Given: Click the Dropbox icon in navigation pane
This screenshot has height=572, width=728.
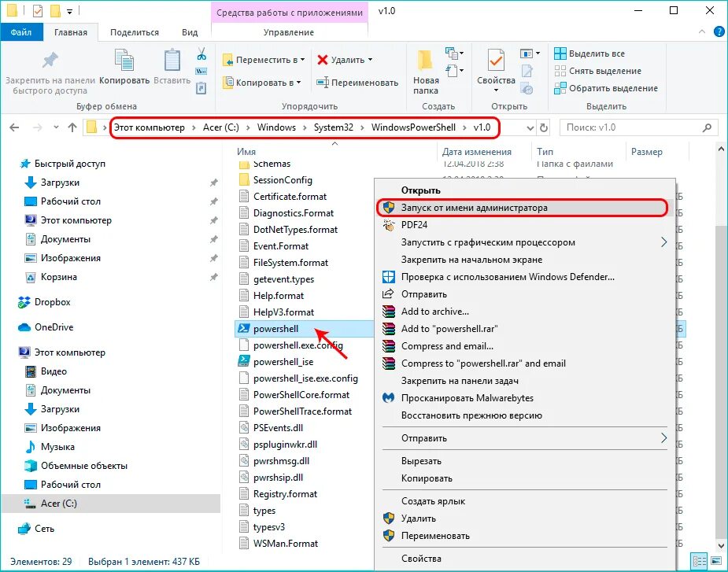Looking at the screenshot, I should [x=24, y=302].
